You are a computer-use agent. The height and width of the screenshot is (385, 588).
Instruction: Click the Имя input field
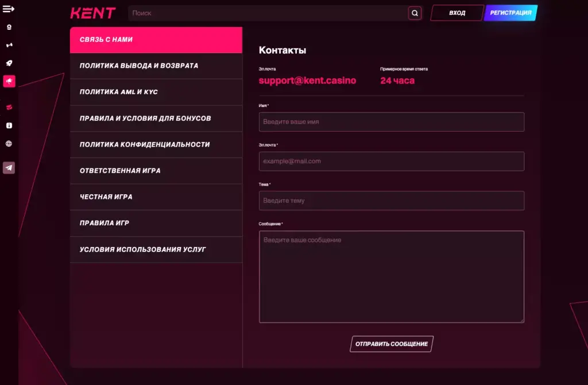(x=391, y=122)
